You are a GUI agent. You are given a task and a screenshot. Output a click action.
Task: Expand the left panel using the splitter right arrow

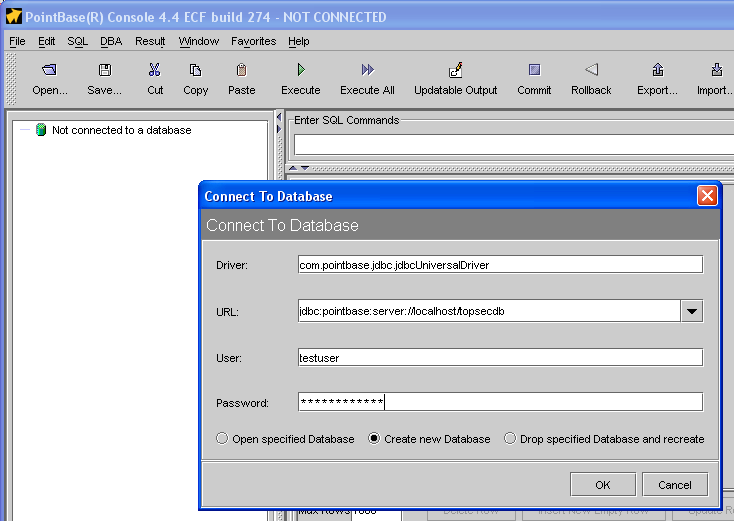click(x=279, y=129)
